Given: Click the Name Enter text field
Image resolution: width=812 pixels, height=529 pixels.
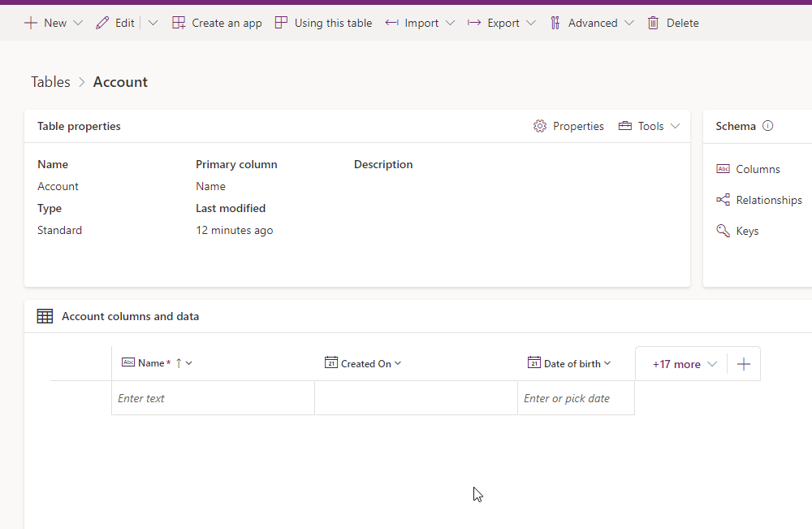Looking at the screenshot, I should pyautogui.click(x=213, y=398).
